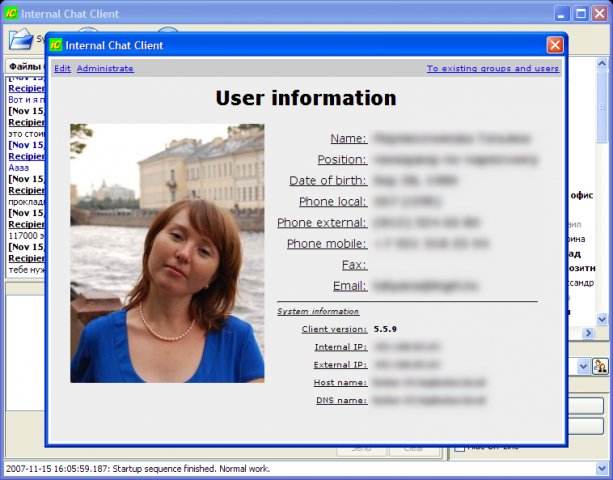
Task: Click the users icon beside the dropdown
Action: pyautogui.click(x=600, y=366)
